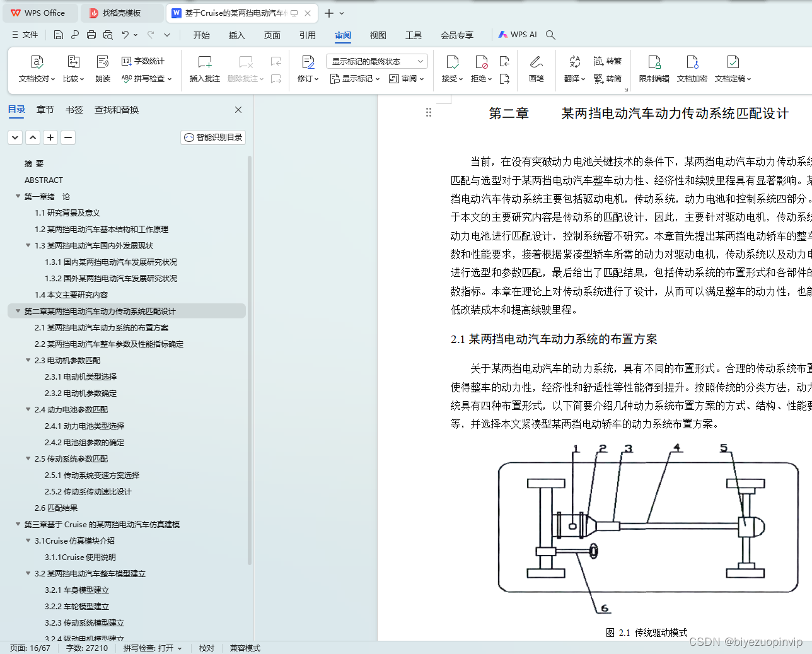This screenshot has height=654, width=812.
Task: Click 字数: 27210 in status bar
Action: 87,648
